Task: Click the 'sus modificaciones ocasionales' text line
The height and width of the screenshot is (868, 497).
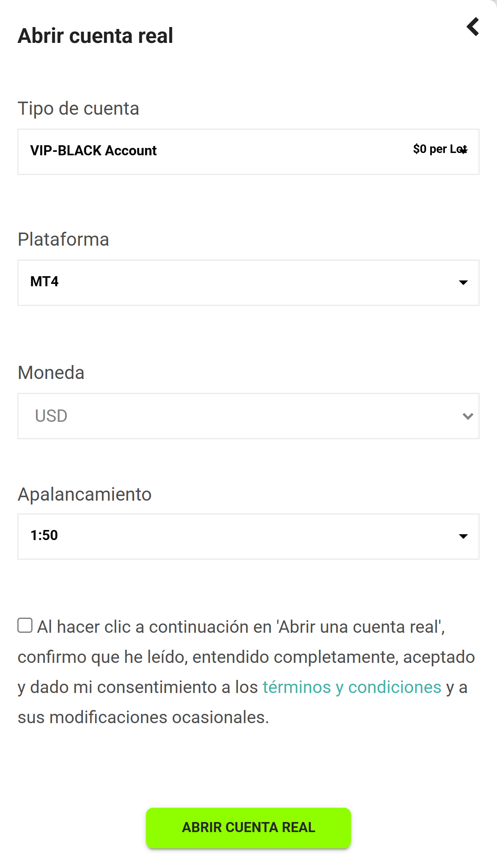Action: (143, 717)
